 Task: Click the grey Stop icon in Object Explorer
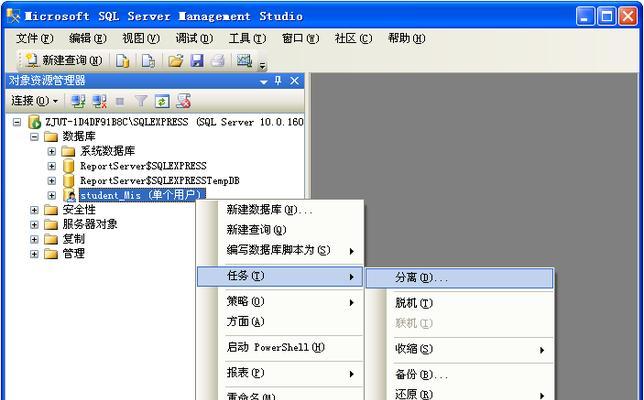coord(120,101)
